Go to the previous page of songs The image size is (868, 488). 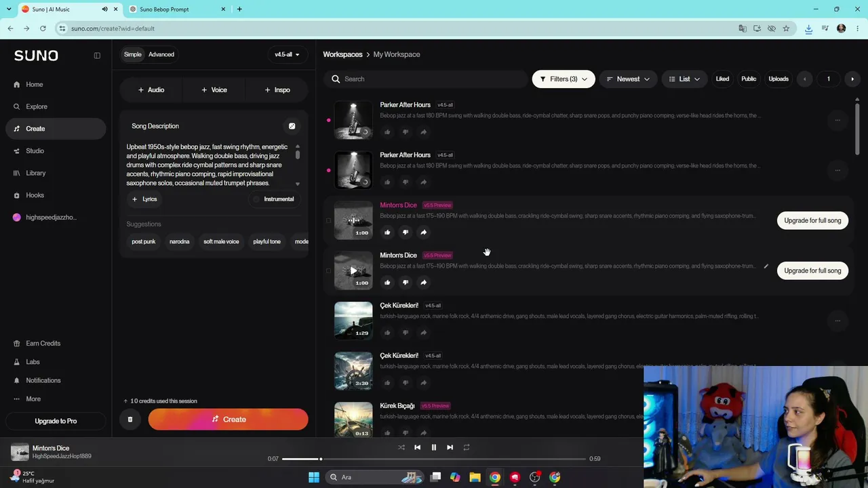coord(805,79)
